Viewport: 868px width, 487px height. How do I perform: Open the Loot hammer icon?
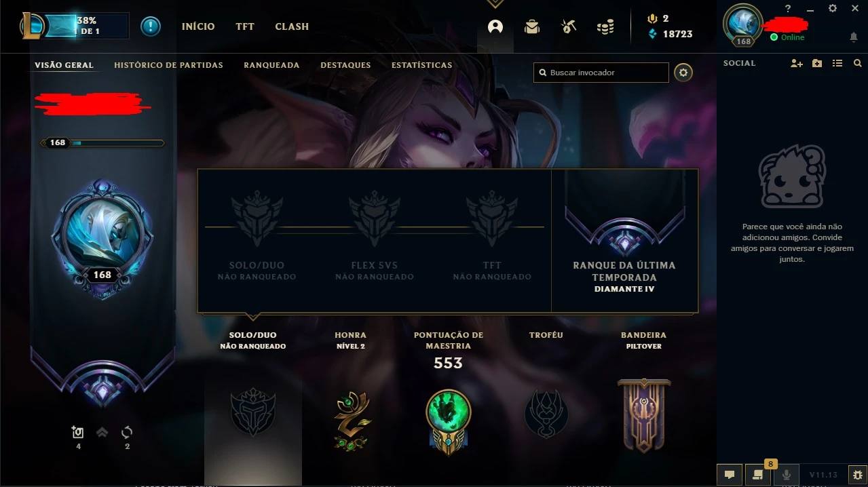[x=569, y=27]
